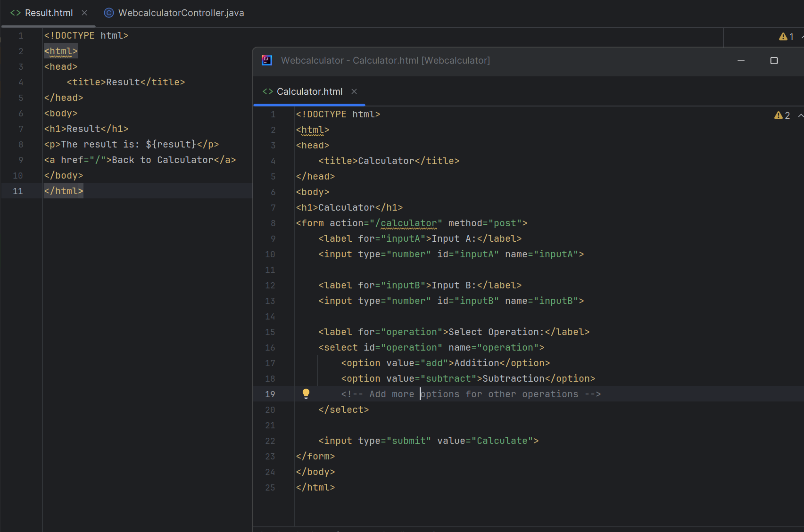Close the Calculator.html tab

(354, 91)
